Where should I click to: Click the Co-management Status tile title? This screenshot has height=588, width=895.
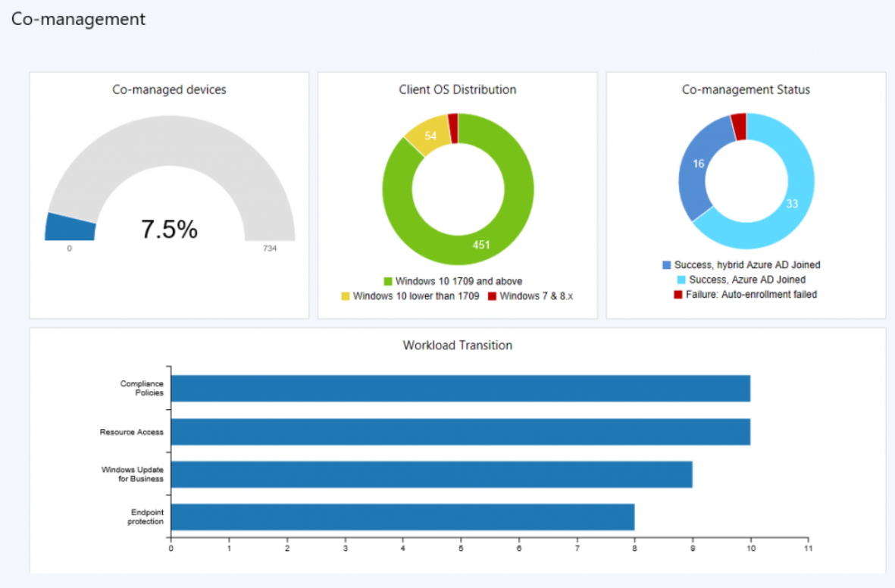tap(746, 89)
